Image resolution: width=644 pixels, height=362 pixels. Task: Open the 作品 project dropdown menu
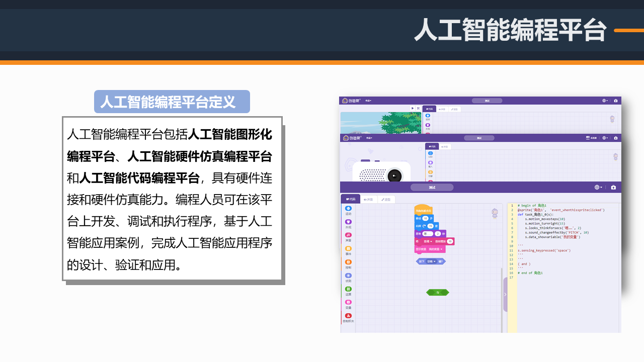point(369,101)
